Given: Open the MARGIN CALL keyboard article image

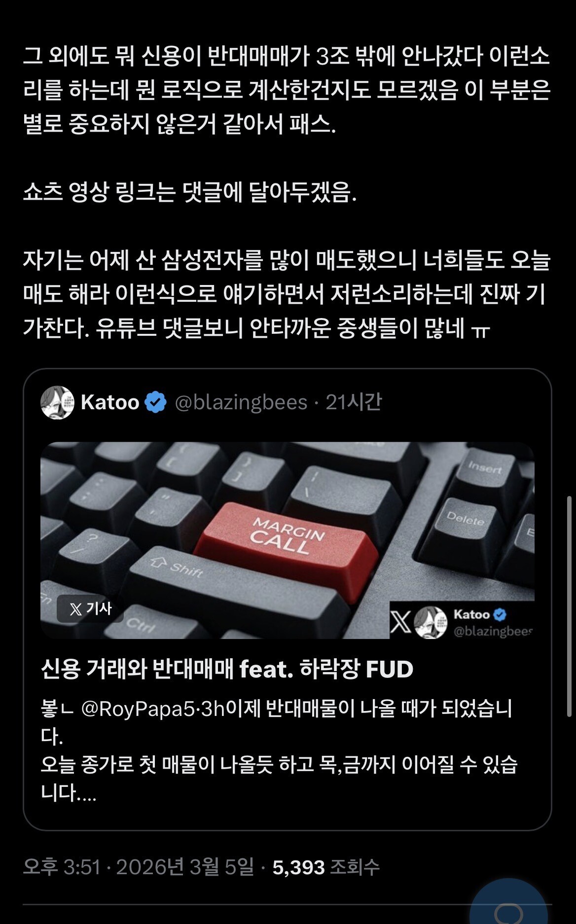Looking at the screenshot, I should (288, 540).
